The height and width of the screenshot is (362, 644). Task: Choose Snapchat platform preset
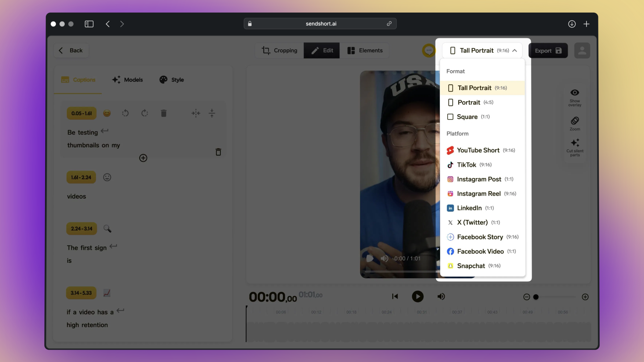[482, 266]
